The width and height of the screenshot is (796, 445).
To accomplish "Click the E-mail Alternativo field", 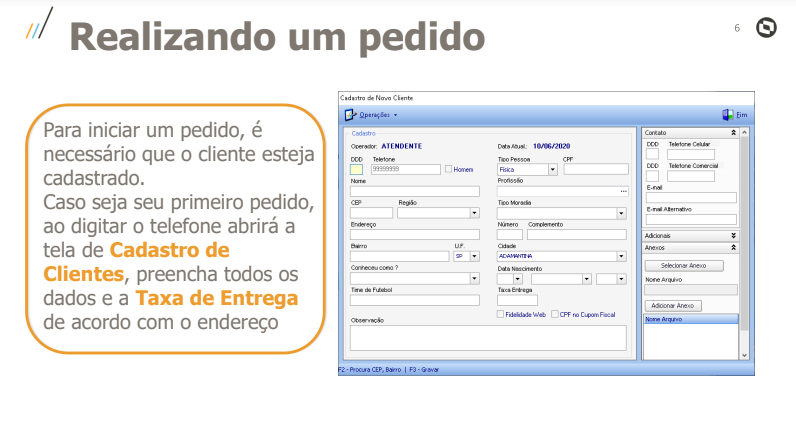I will coord(691,219).
